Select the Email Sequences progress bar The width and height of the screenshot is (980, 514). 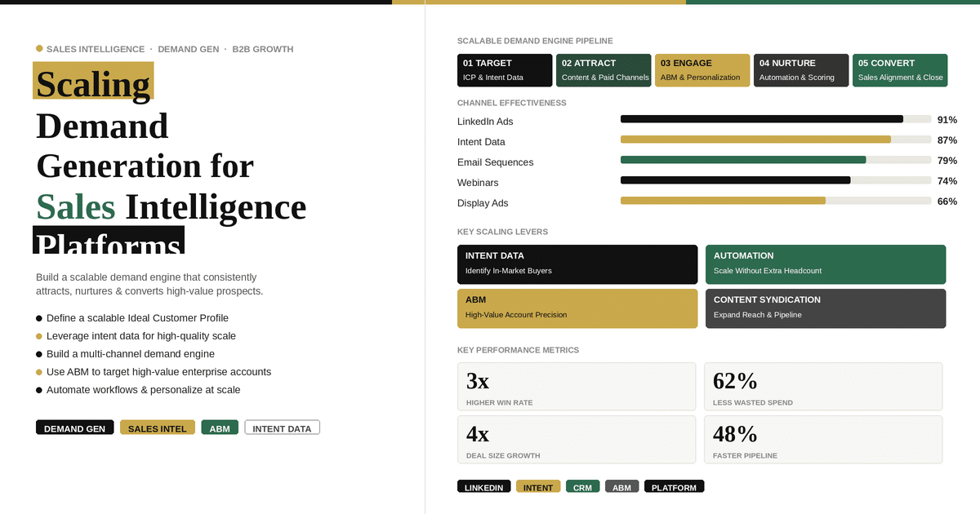(x=775, y=160)
